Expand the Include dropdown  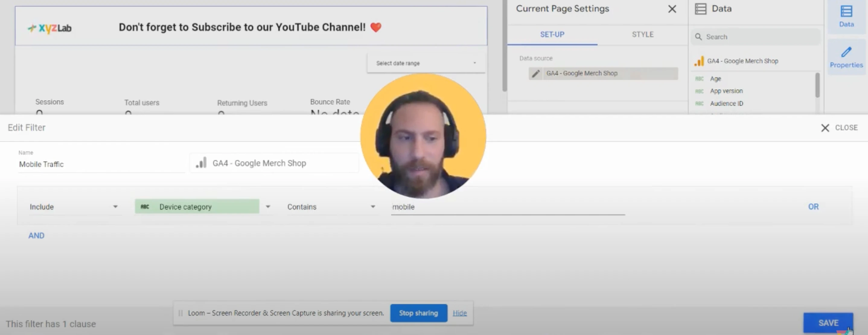click(115, 207)
